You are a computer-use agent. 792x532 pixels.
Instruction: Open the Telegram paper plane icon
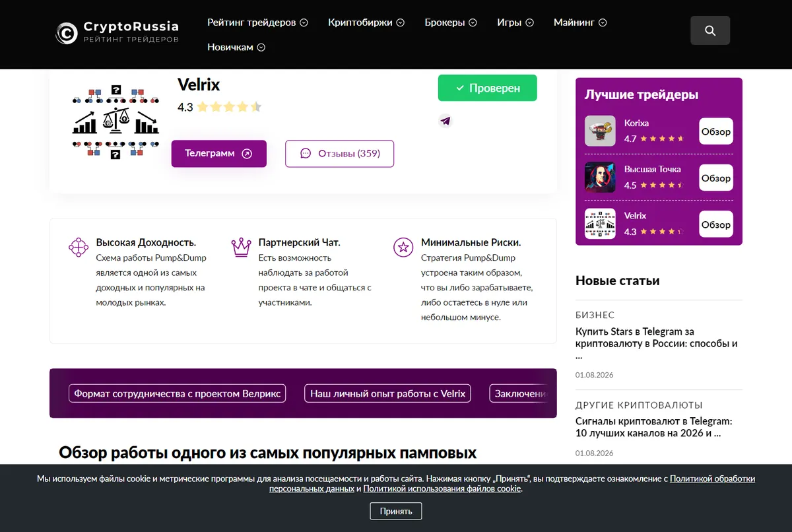[445, 121]
